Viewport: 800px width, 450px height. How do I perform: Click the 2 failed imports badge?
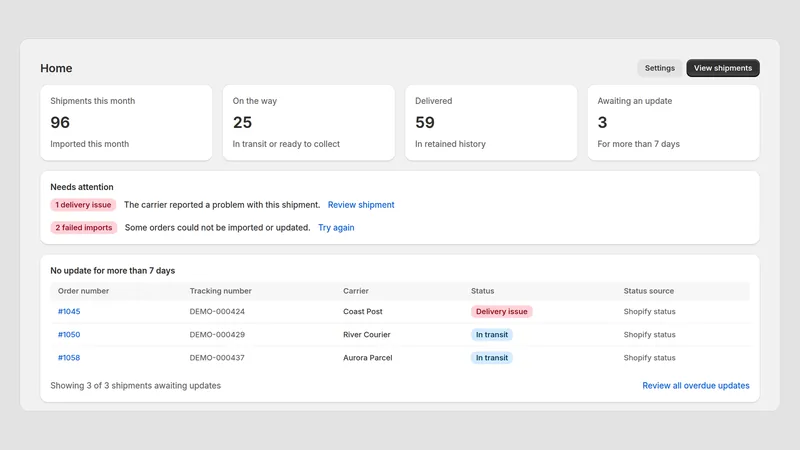[x=84, y=228]
